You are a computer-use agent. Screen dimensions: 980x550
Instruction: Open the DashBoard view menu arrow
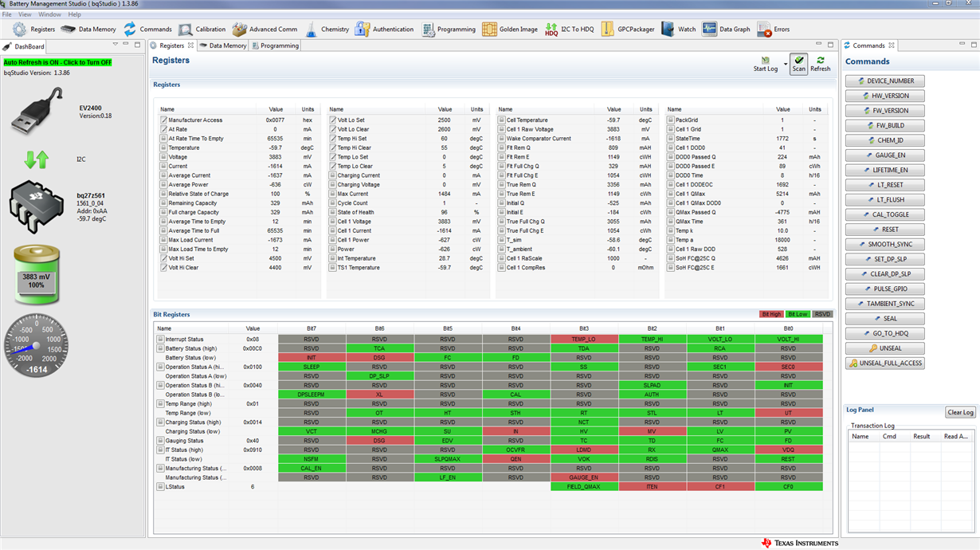tap(116, 45)
